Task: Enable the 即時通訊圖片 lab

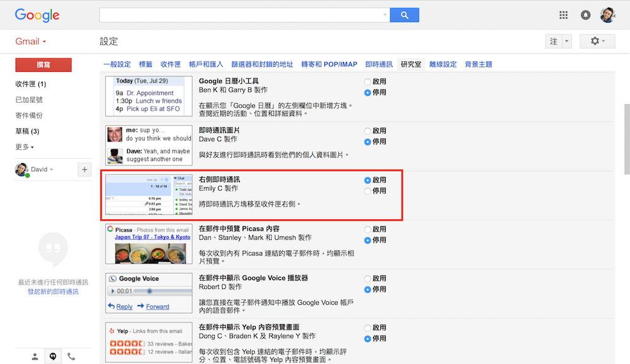Action: tap(367, 131)
